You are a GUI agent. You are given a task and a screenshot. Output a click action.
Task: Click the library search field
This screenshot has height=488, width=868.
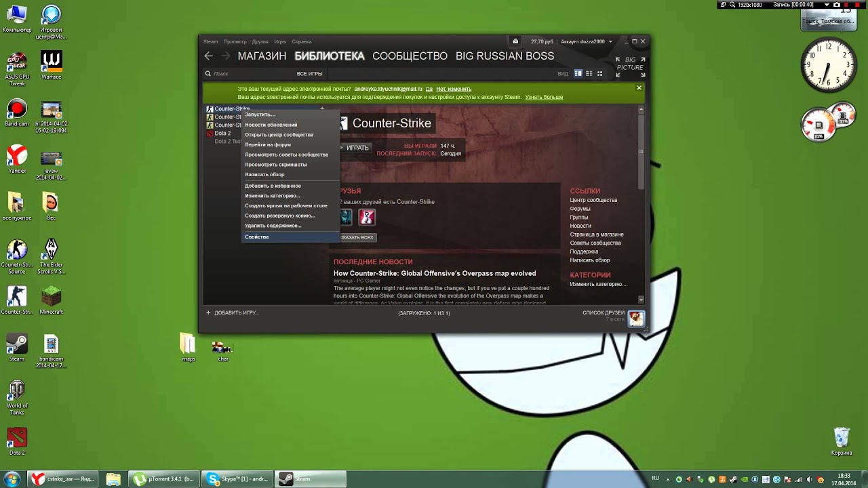[248, 73]
